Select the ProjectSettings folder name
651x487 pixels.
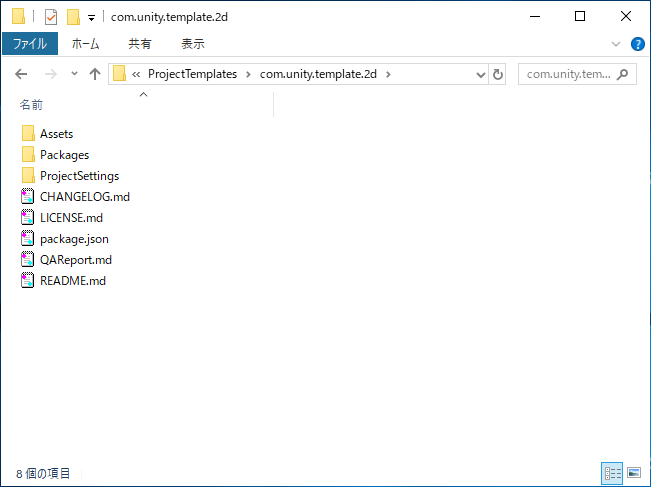(79, 176)
